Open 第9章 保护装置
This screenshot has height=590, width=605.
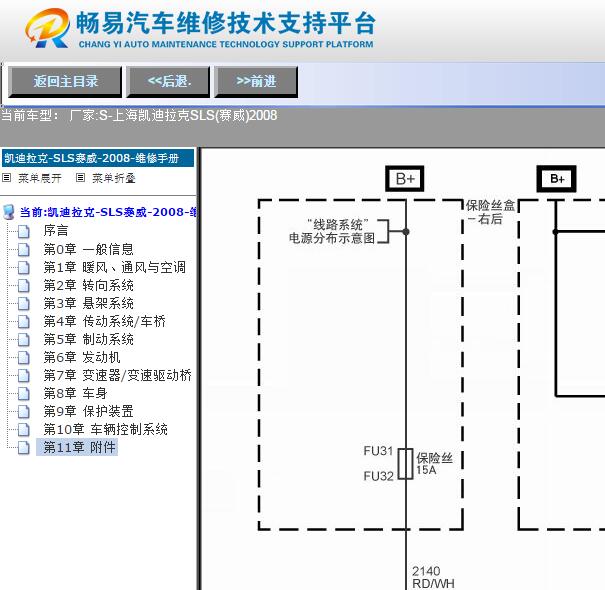coord(88,411)
